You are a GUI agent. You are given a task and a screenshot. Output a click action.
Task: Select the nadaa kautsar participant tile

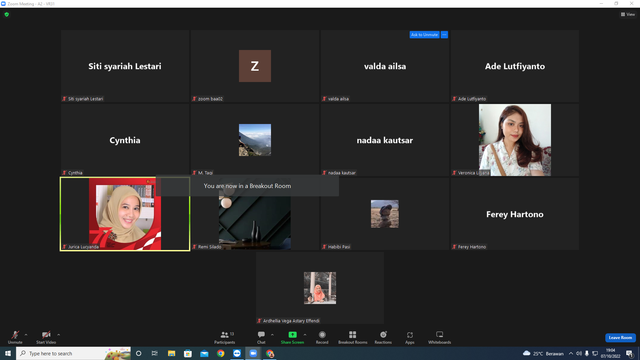pos(384,140)
